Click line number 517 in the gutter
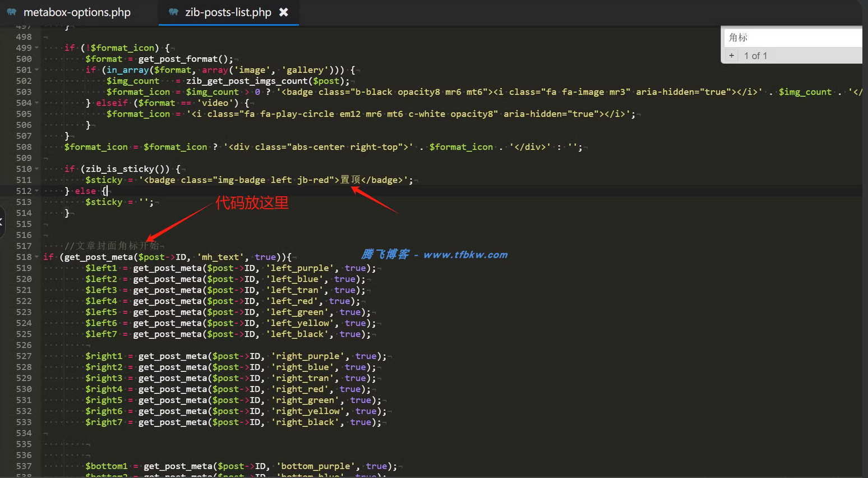The width and height of the screenshot is (868, 478). (24, 246)
